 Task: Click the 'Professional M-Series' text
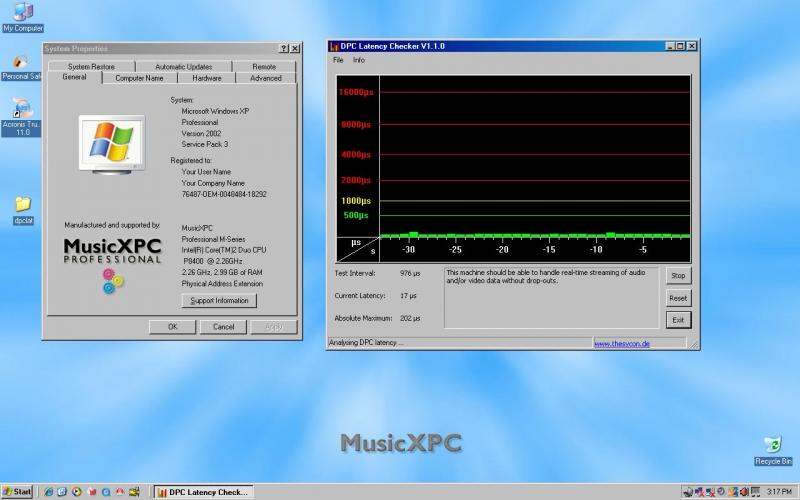pos(213,239)
